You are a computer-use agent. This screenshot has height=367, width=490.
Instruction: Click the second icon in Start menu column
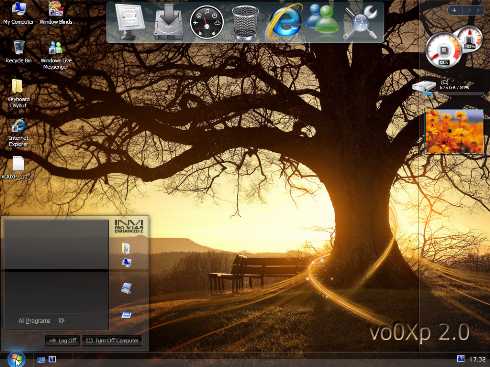coord(127,263)
